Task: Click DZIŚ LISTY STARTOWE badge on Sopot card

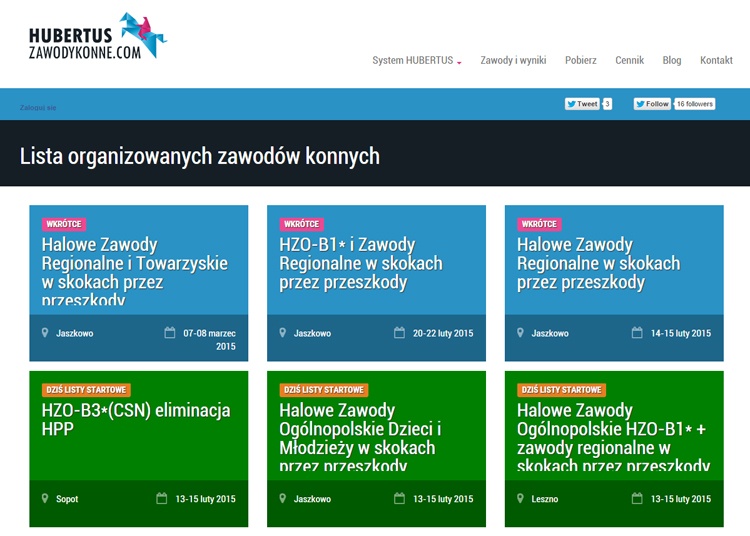Action: coord(86,390)
